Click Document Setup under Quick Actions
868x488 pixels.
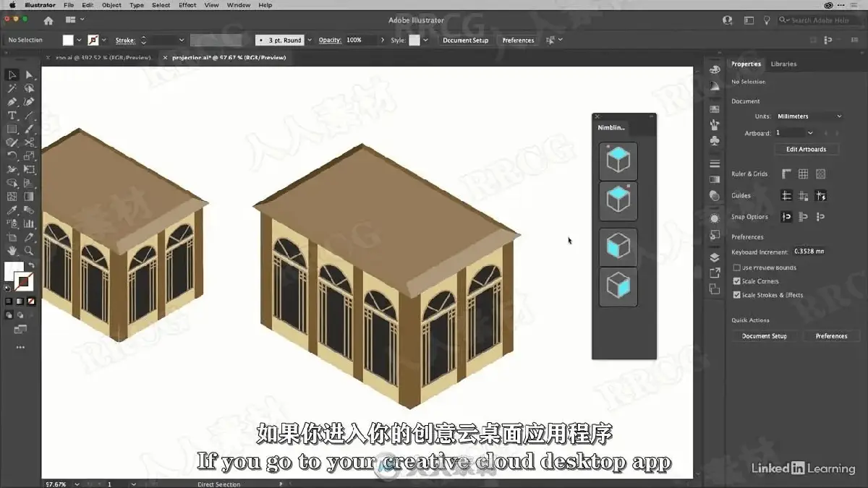(x=764, y=336)
